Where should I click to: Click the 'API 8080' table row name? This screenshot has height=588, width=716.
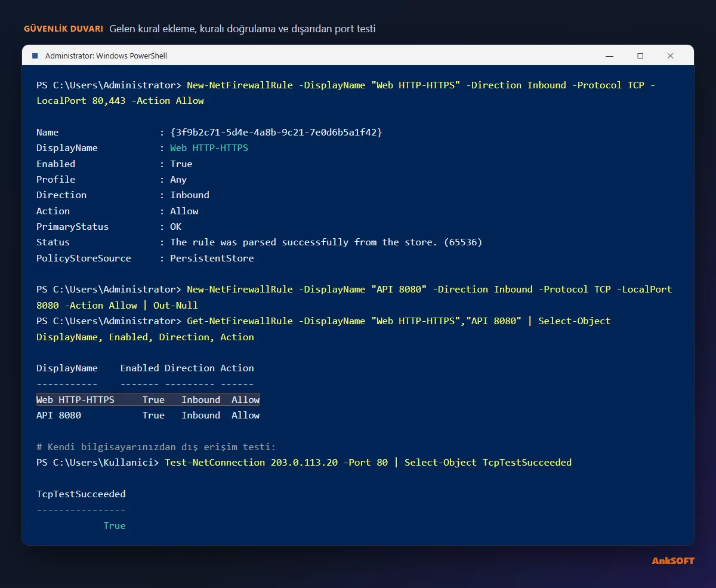(58, 415)
